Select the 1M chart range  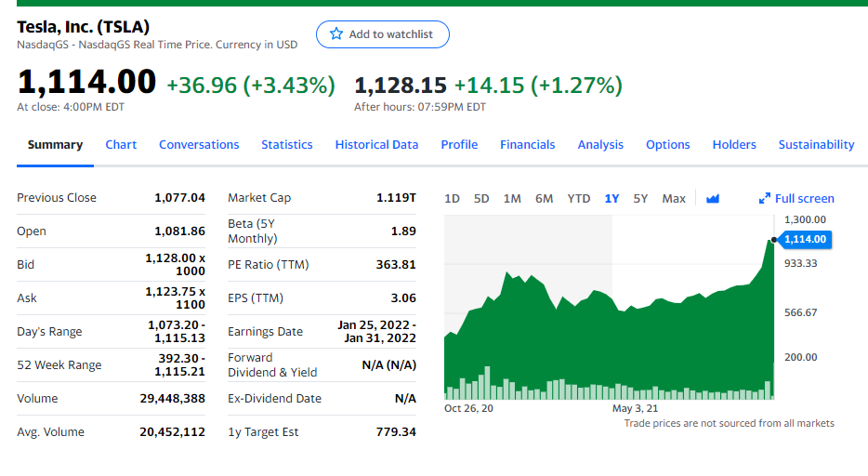(512, 198)
